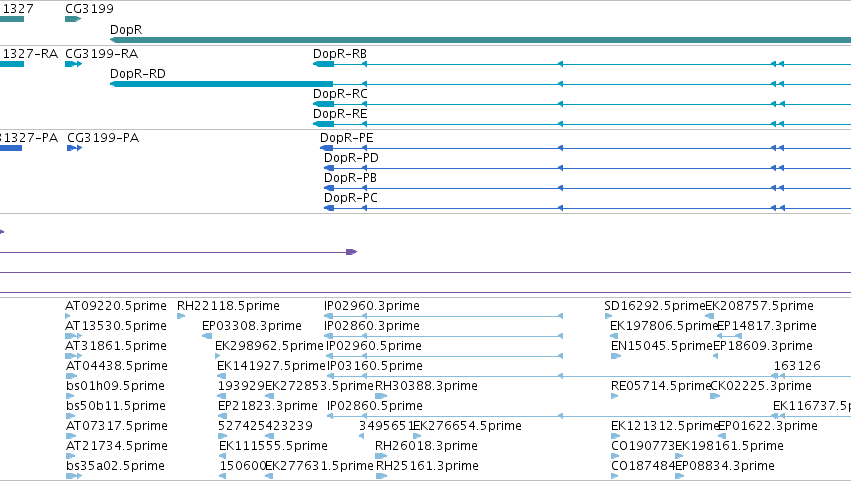851x481 pixels.
Task: Open the EP21823.3prime EST label
Action: tap(268, 407)
